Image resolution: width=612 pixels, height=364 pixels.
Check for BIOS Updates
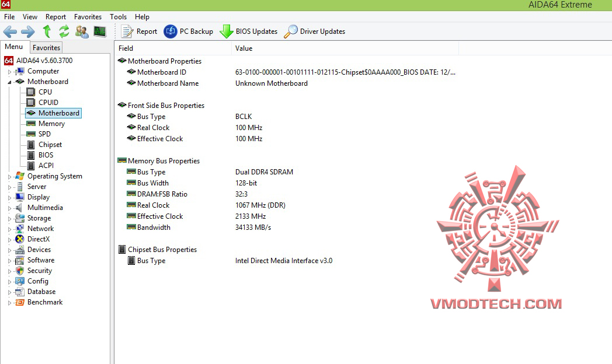click(249, 32)
